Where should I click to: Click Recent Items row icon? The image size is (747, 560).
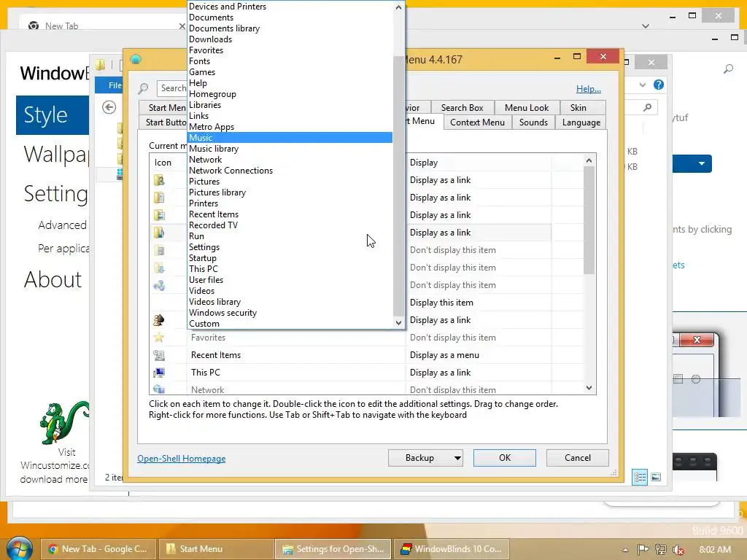(x=159, y=355)
